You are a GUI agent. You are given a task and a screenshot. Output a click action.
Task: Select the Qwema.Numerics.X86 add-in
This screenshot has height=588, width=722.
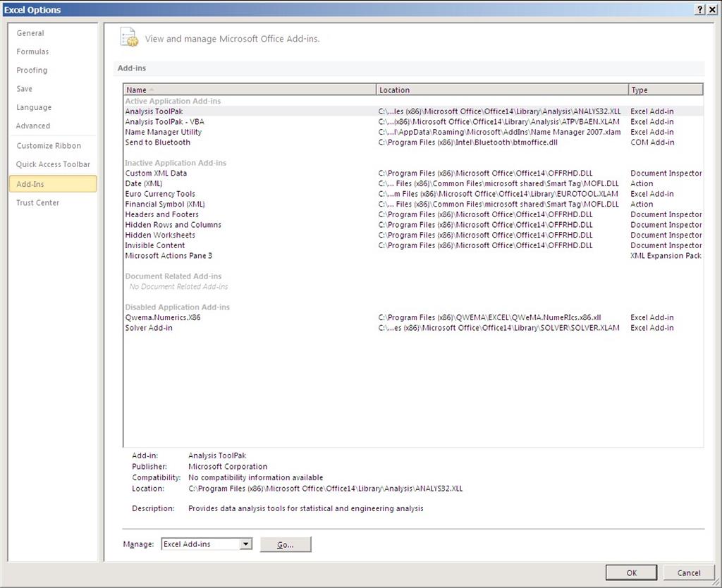tap(413, 317)
